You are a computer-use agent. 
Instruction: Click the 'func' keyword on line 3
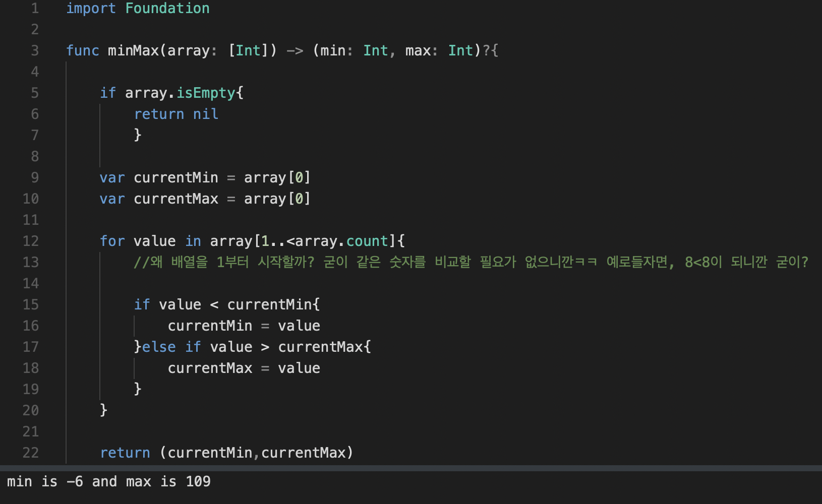click(83, 50)
